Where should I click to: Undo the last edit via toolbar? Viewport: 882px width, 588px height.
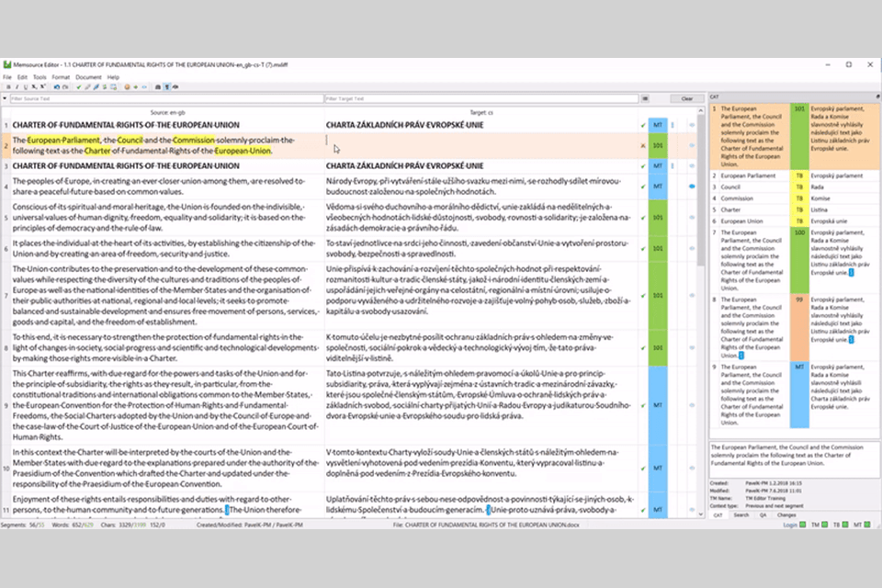tap(57, 87)
